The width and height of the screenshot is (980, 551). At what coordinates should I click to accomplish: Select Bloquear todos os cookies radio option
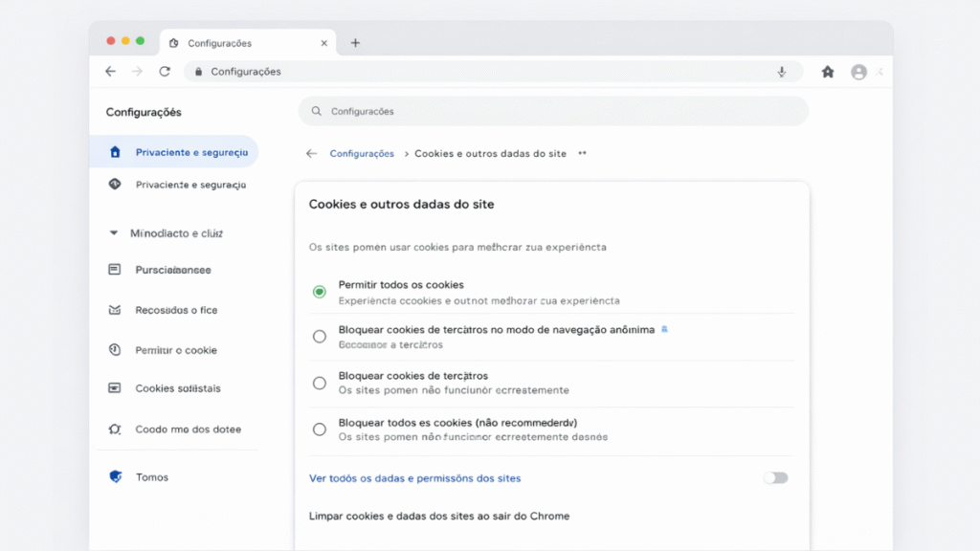[x=320, y=430]
